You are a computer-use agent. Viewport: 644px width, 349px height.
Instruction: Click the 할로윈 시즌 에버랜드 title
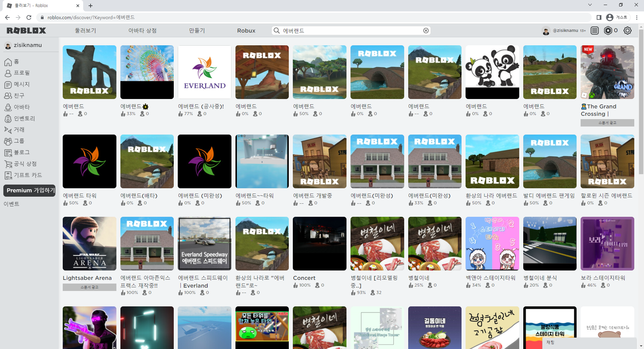tap(607, 196)
